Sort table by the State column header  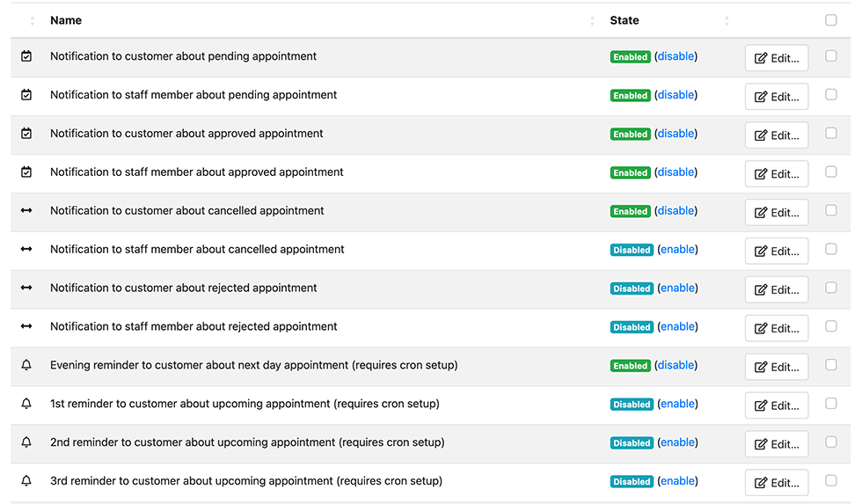pos(625,20)
